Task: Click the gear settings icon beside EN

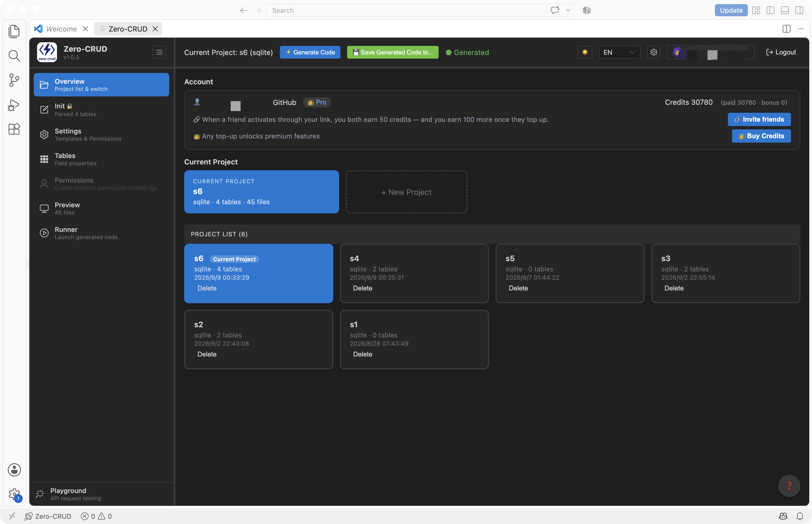Action: click(x=653, y=53)
